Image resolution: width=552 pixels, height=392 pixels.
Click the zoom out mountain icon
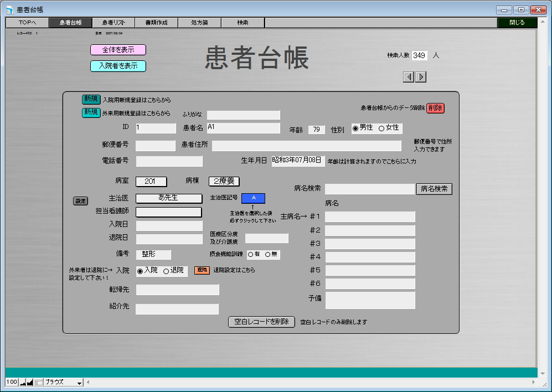[x=23, y=382]
